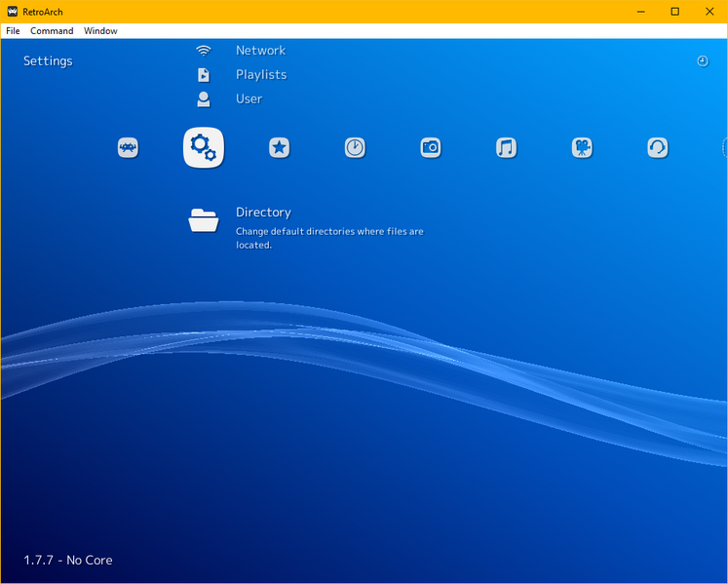This screenshot has width=728, height=584.
Task: Switch to the Images camera icon tab
Action: 431,147
